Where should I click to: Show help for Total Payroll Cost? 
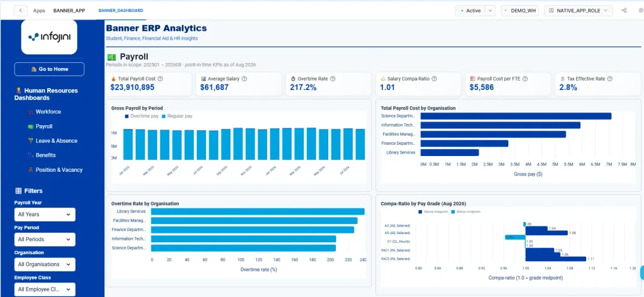click(x=160, y=79)
